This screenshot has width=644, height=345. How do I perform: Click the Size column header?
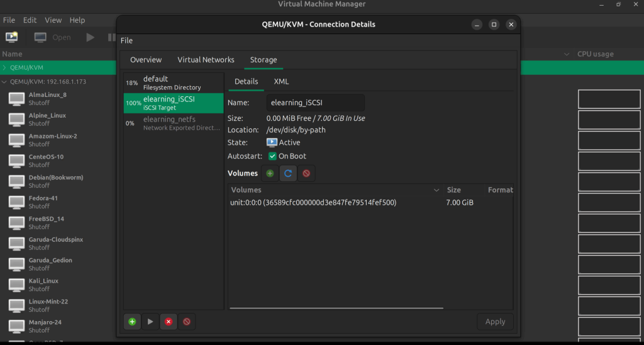[453, 190]
